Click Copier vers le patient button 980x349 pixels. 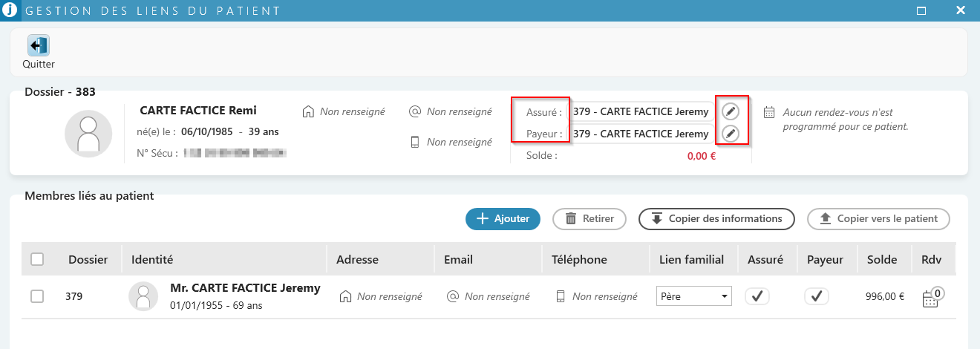878,219
